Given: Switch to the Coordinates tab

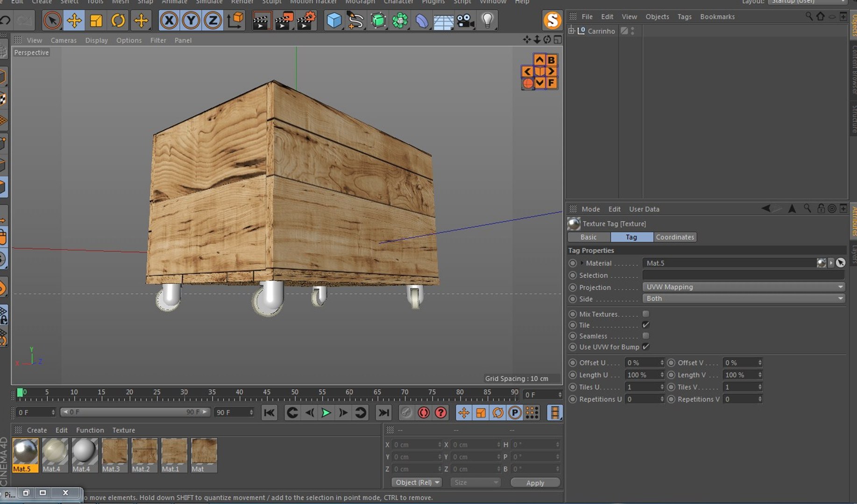Looking at the screenshot, I should 675,237.
